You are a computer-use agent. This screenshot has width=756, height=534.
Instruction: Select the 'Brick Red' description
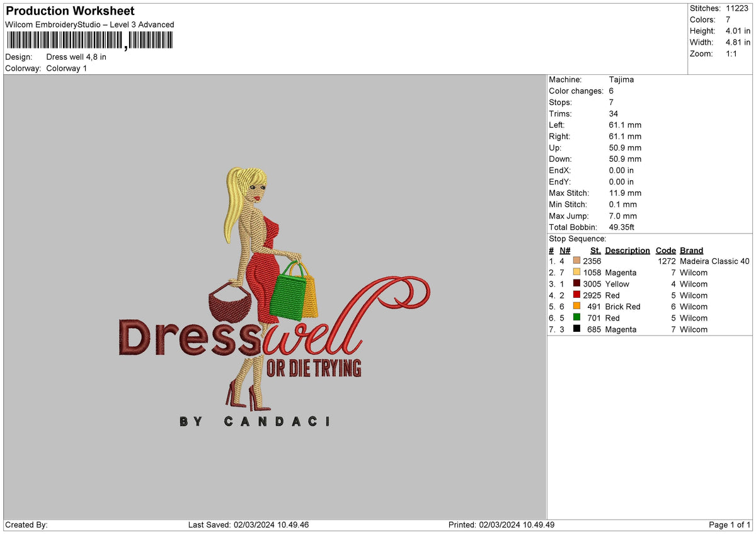tap(622, 307)
